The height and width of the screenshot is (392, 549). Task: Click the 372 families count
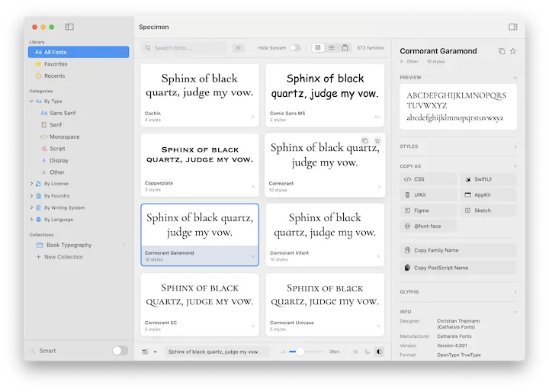pyautogui.click(x=371, y=47)
